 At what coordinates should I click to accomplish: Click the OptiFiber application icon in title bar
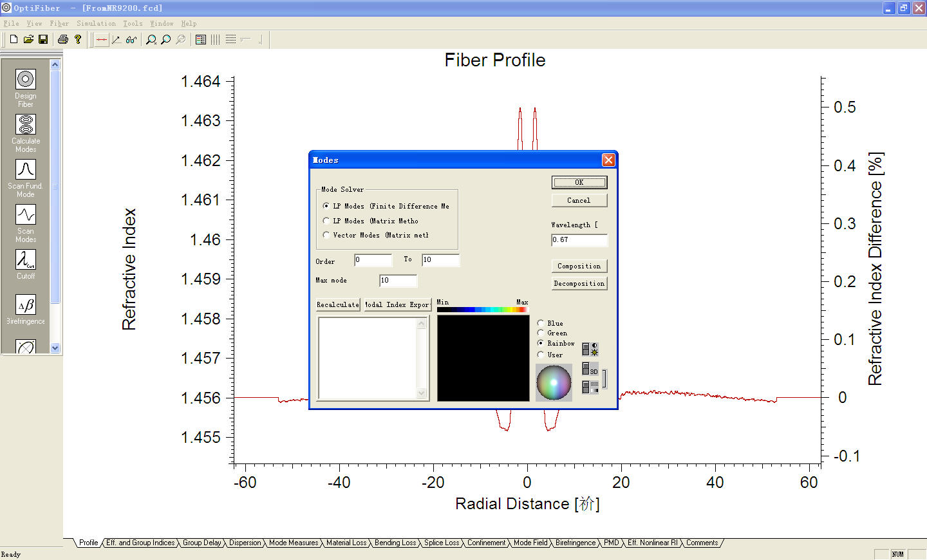tap(6, 8)
